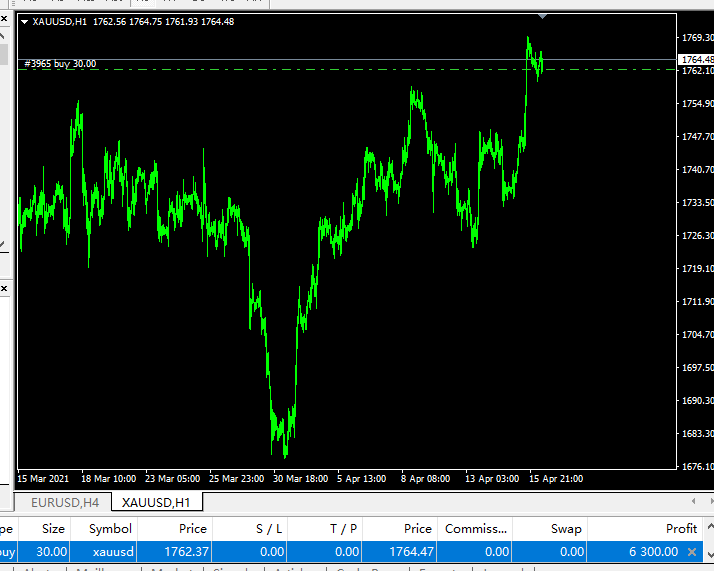Select the #3965 buy 30.00 order line label
Viewport: 714px width, 571px height.
coord(60,64)
